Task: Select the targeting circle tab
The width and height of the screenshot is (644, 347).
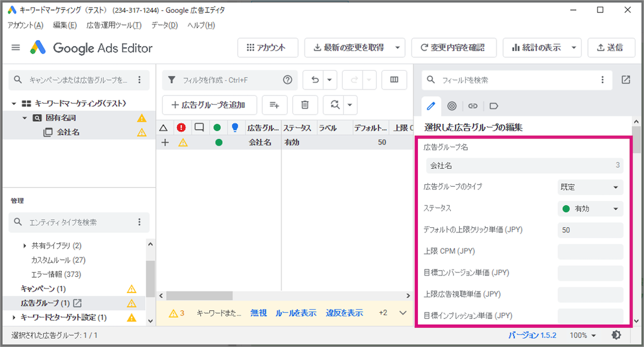Action: [452, 106]
